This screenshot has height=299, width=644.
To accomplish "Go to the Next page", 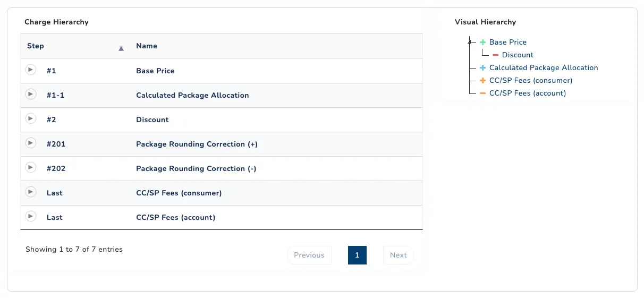I will pyautogui.click(x=399, y=255).
